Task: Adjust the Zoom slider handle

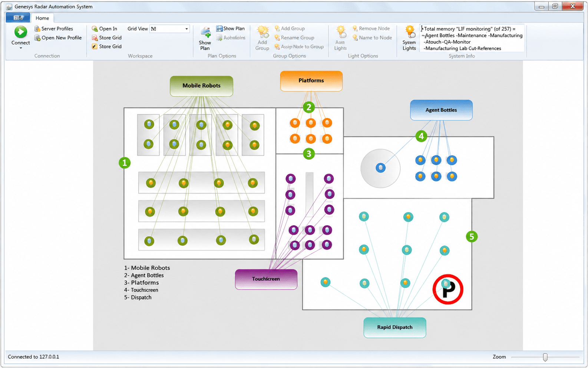Action: pyautogui.click(x=545, y=357)
